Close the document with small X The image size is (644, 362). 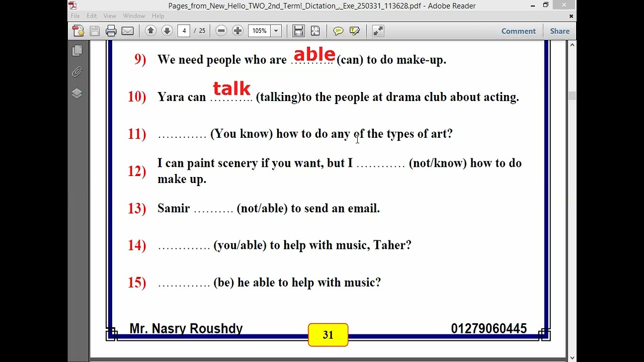(571, 16)
